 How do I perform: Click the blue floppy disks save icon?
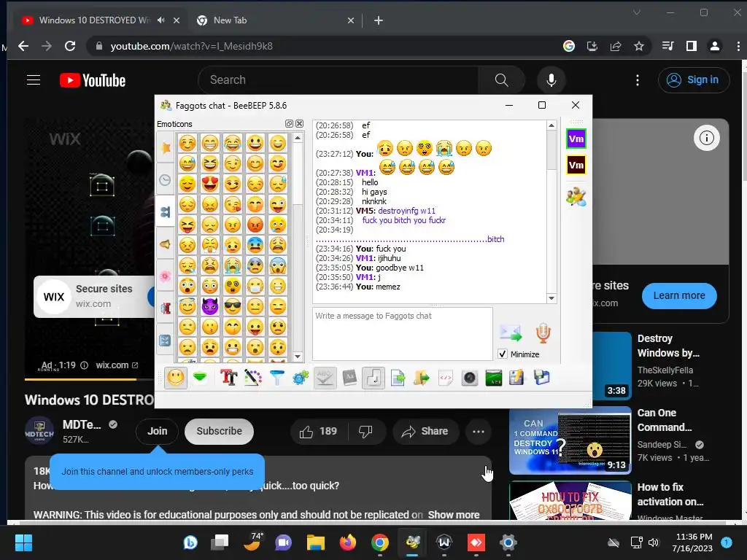coord(542,378)
